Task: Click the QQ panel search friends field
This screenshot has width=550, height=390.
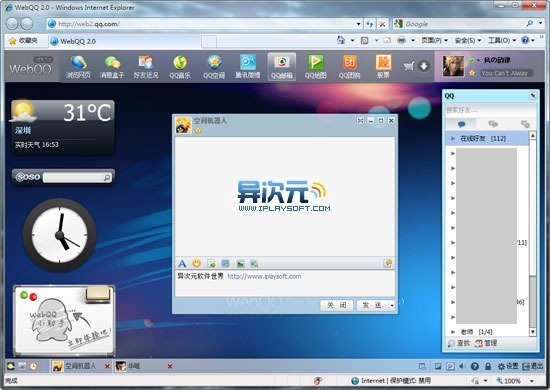Action: [x=490, y=110]
